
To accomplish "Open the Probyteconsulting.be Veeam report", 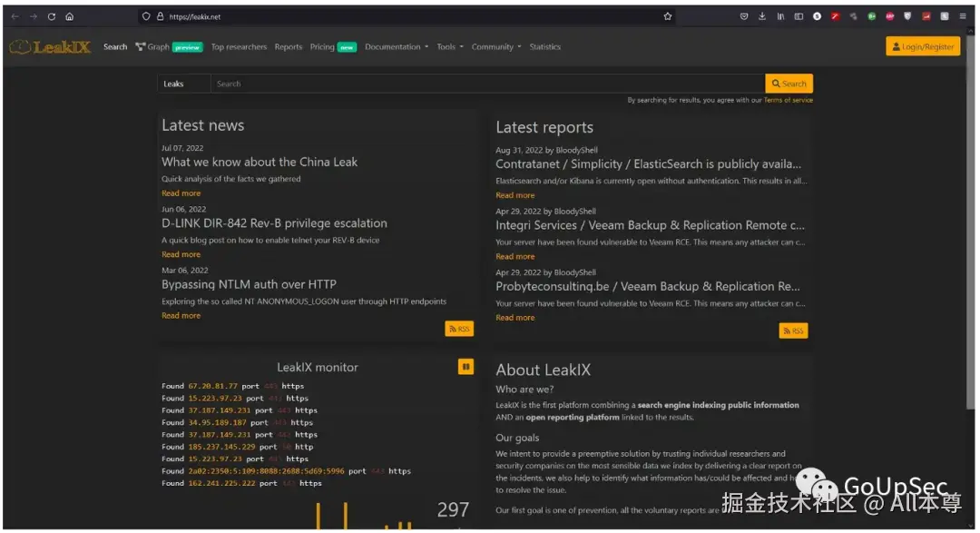I will tap(648, 287).
